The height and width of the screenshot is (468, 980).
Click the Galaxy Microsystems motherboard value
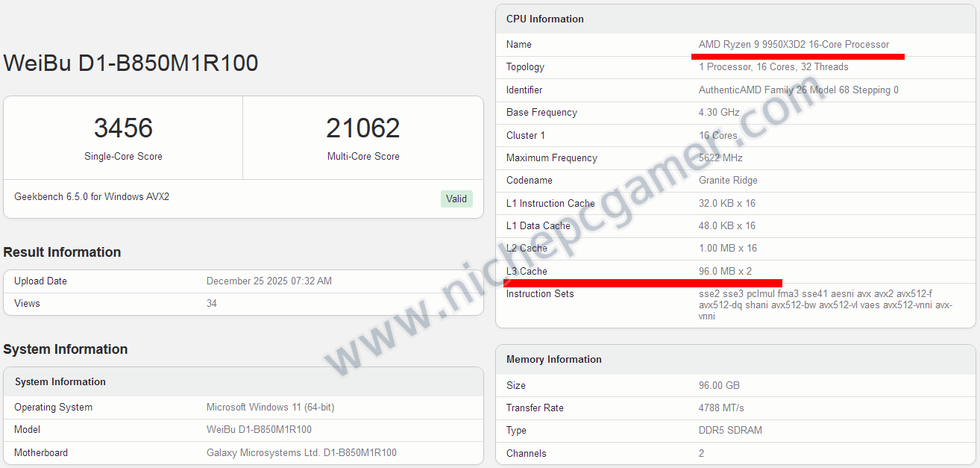pyautogui.click(x=301, y=453)
